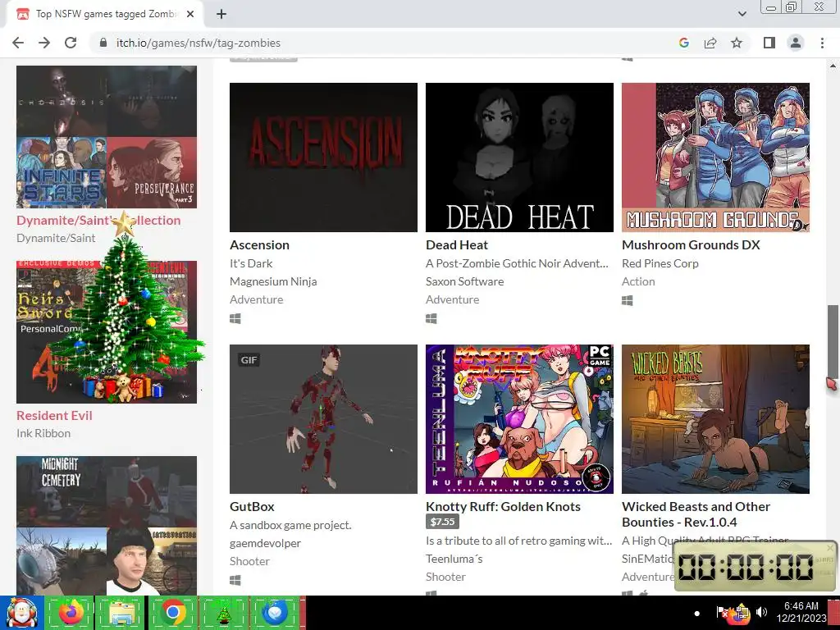The width and height of the screenshot is (840, 630).
Task: Click the Dead Heat title link
Action: pyautogui.click(x=457, y=244)
